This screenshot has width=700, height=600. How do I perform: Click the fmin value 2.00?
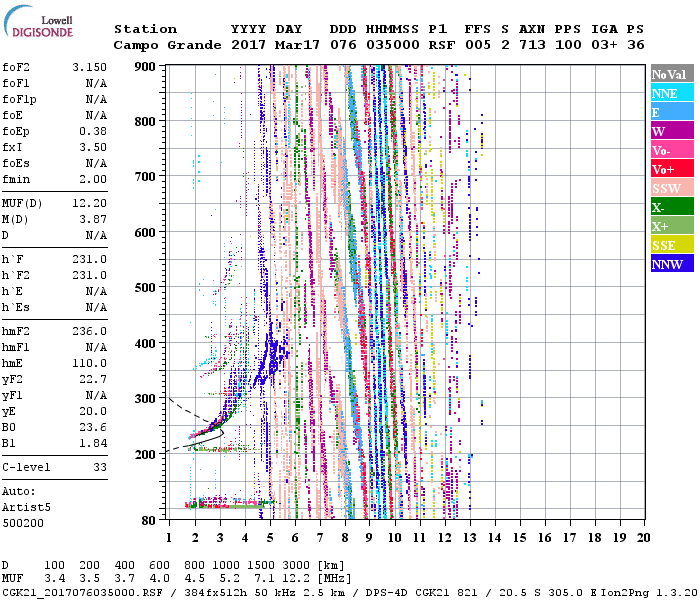(x=93, y=179)
